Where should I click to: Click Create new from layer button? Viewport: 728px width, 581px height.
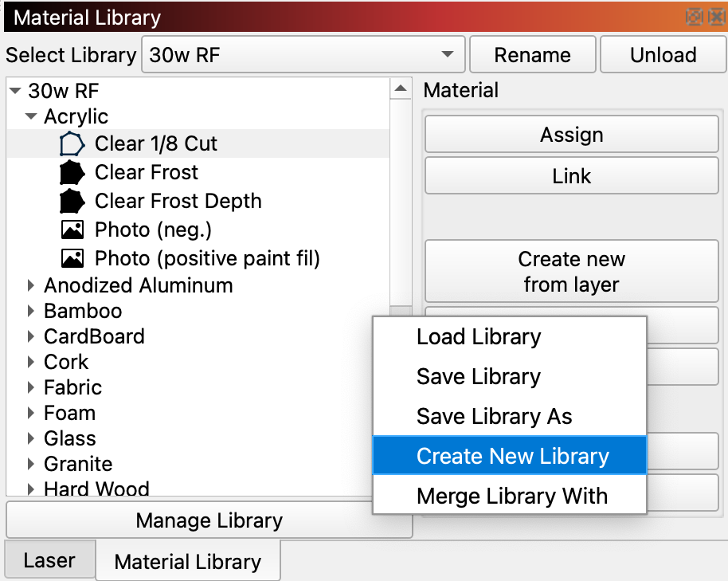(x=571, y=272)
